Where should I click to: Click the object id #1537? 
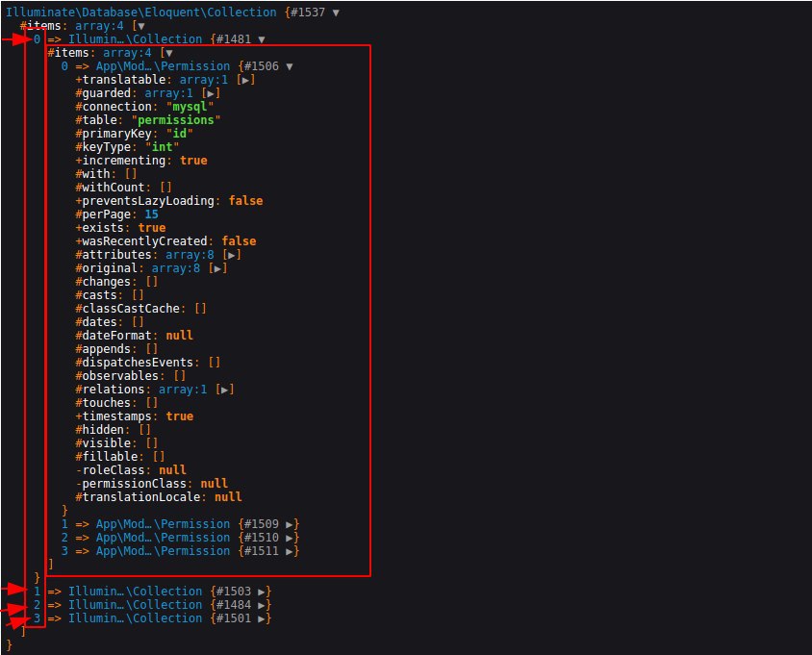click(x=308, y=13)
